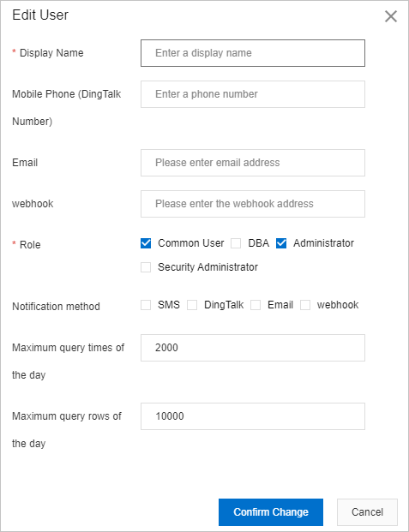Image resolution: width=409 pixels, height=532 pixels.
Task: Check the DingTalk notification checkbox
Action: point(192,305)
